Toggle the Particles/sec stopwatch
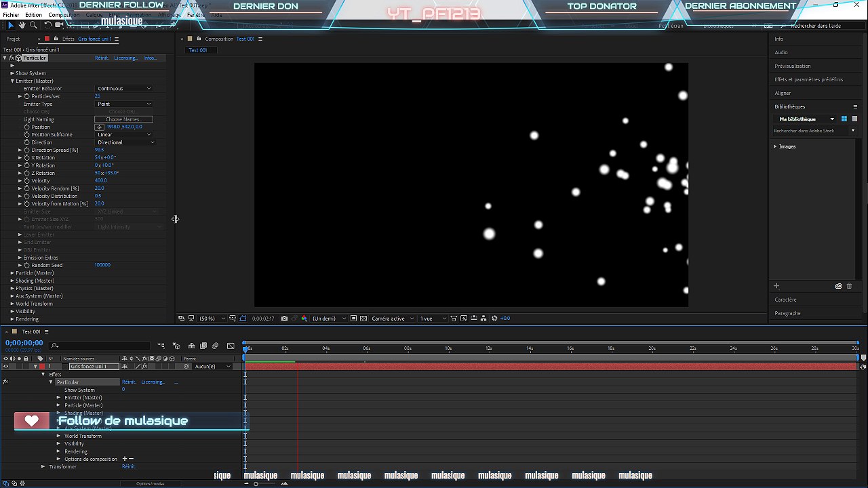This screenshot has width=868, height=488. coord(27,96)
